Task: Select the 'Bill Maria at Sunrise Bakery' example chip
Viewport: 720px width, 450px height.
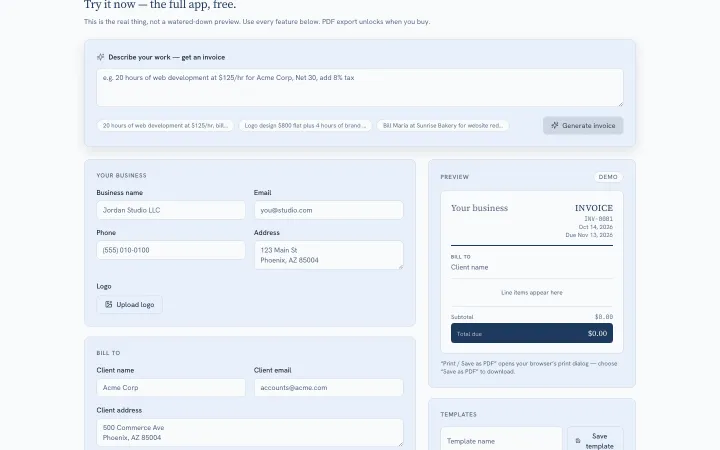Action: pos(443,125)
